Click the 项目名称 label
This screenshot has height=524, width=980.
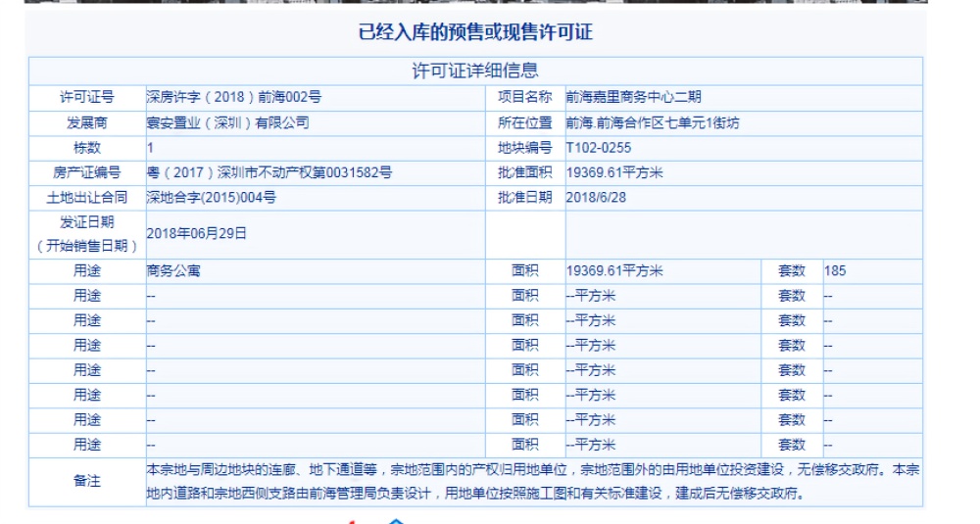pos(525,97)
